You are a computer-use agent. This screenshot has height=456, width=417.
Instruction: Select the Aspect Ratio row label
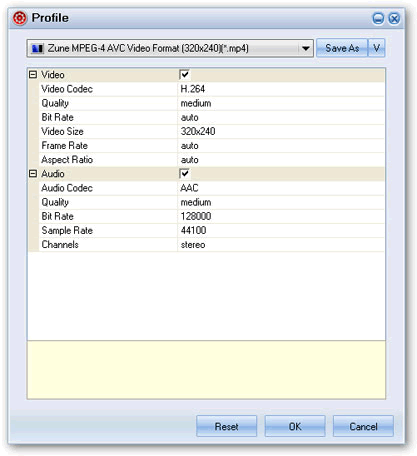click(x=67, y=160)
